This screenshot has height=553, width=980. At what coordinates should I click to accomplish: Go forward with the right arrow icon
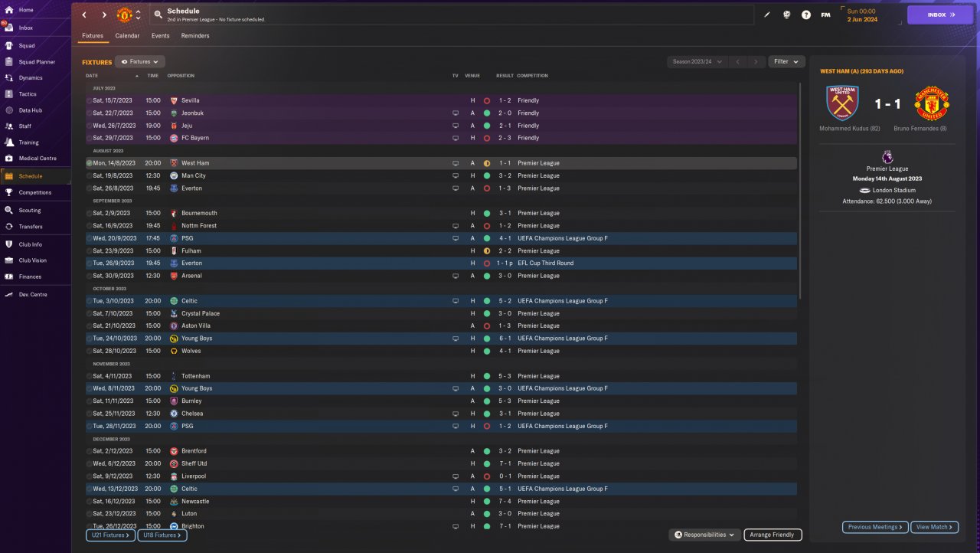(x=105, y=15)
